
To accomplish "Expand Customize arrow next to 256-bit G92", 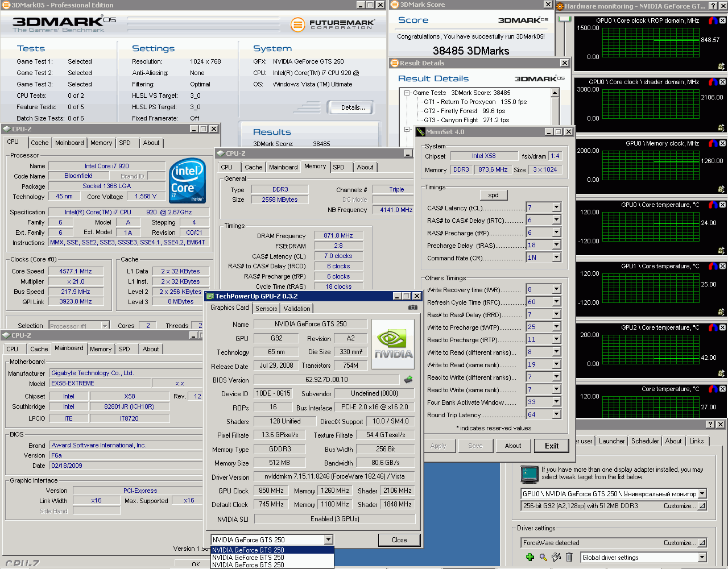I will click(x=702, y=506).
